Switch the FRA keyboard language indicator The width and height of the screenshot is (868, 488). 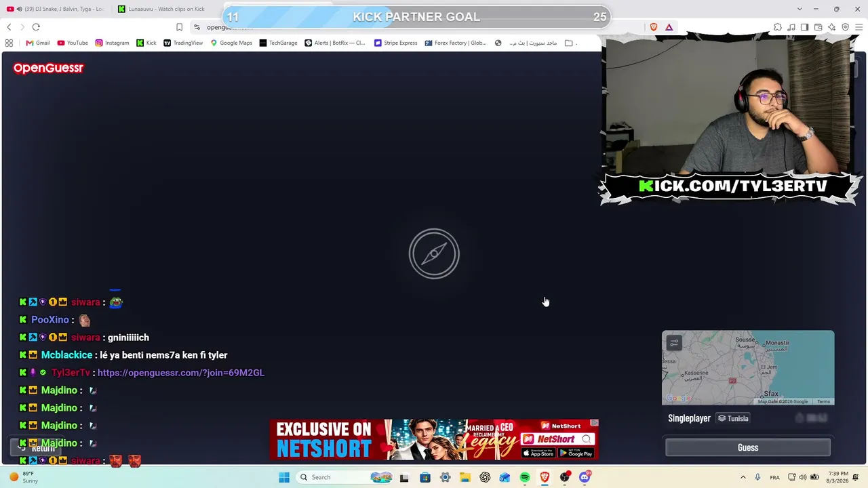774,477
